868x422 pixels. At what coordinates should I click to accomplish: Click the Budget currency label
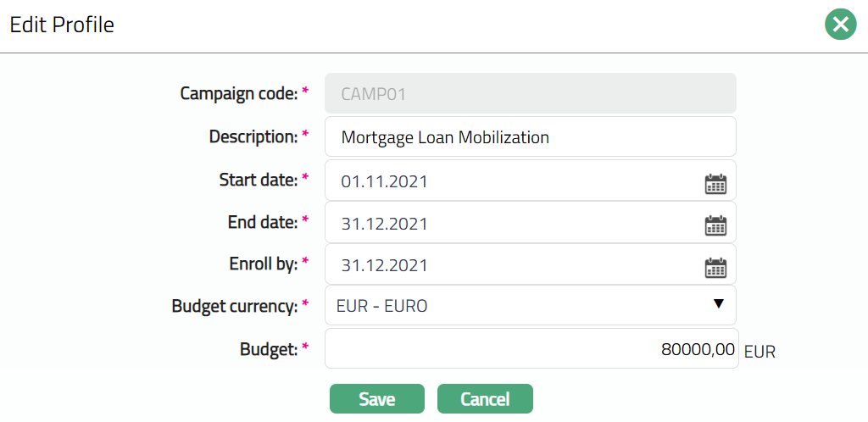coord(233,306)
